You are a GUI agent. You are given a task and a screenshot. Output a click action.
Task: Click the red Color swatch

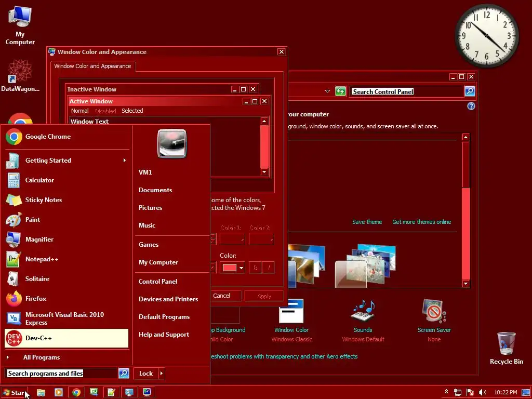229,268
